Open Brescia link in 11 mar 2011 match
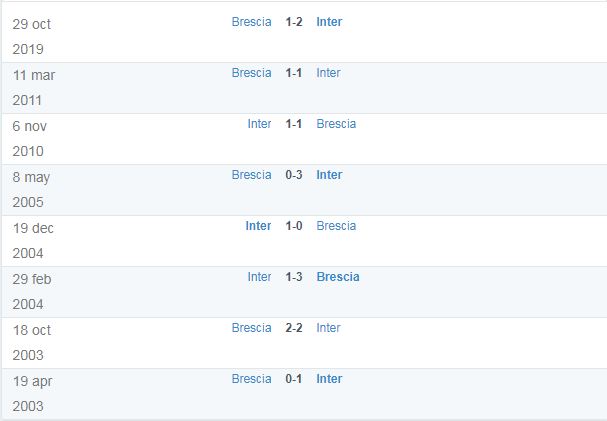 pyautogui.click(x=251, y=73)
